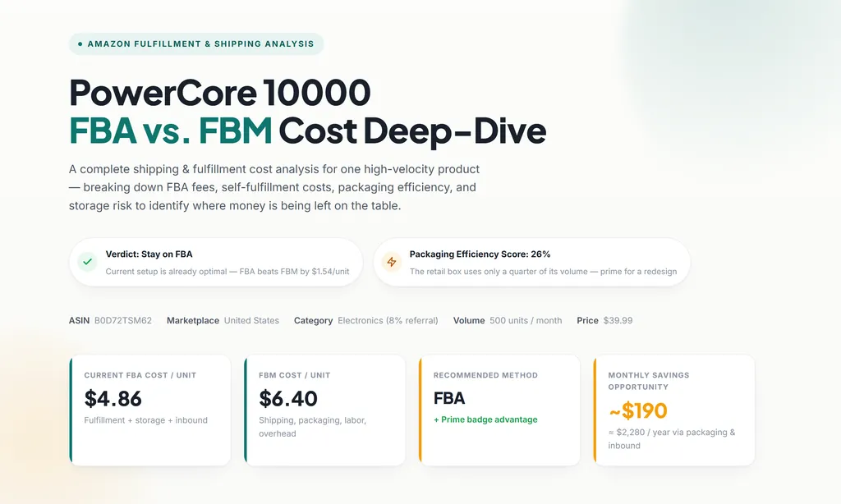Click the Volume 500 units / month field

[x=508, y=321]
